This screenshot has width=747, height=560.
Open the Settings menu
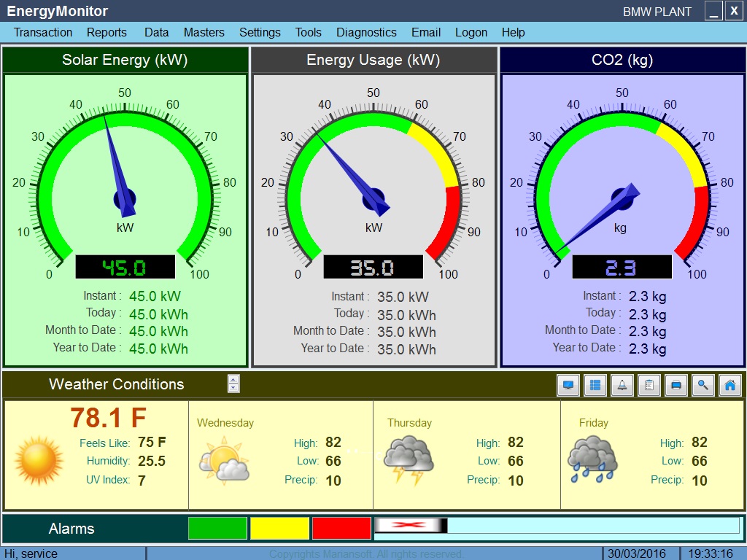click(x=260, y=32)
